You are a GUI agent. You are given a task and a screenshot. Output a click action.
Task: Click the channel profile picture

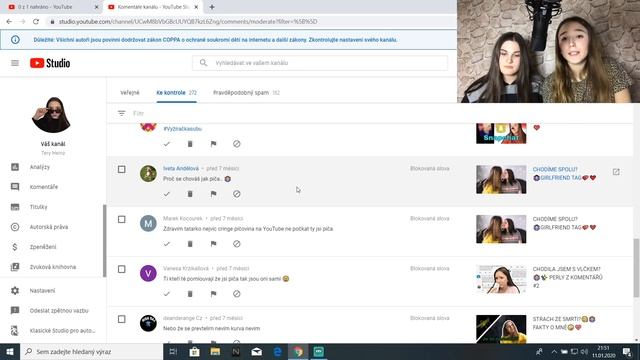[52, 115]
